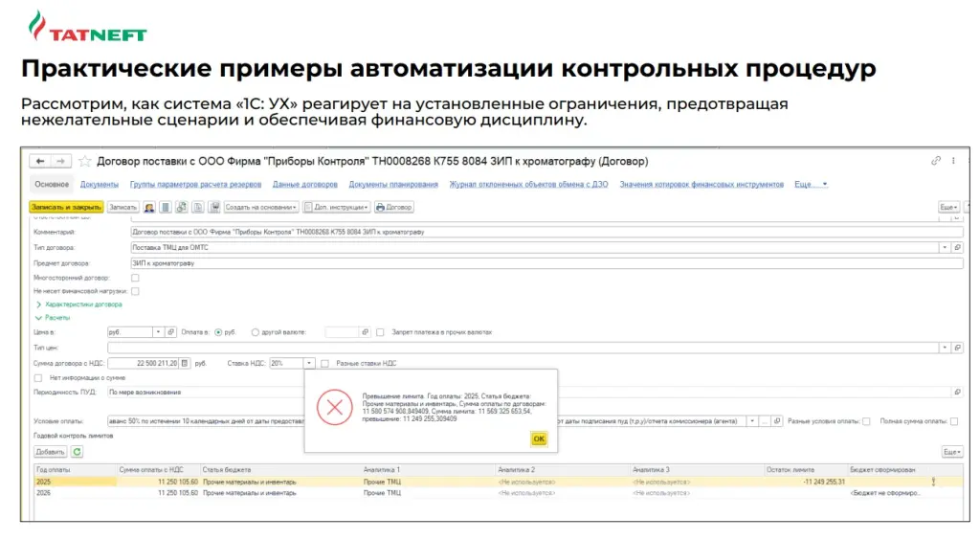Click the red error cross icon
980x540 pixels.
click(x=334, y=408)
